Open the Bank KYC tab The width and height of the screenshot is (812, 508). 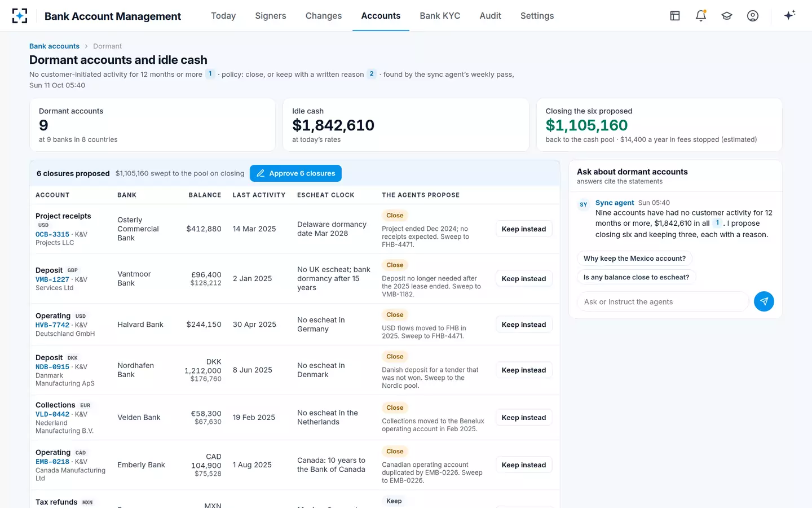[x=440, y=16]
